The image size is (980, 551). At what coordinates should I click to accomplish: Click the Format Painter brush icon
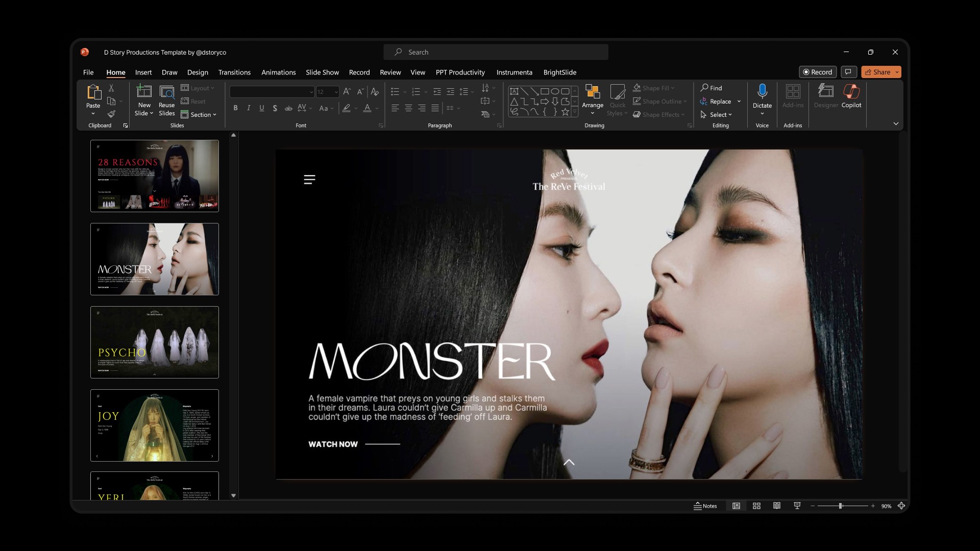click(111, 114)
